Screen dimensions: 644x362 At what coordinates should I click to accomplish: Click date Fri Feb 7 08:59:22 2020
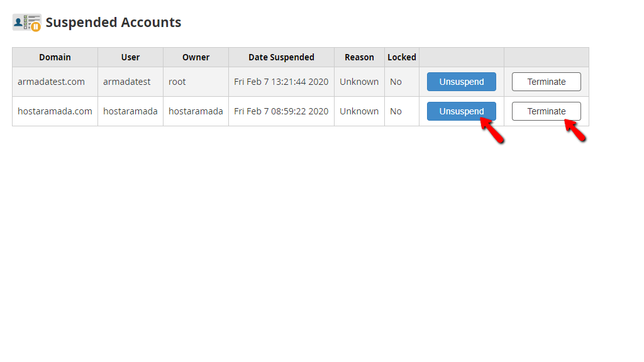point(281,111)
